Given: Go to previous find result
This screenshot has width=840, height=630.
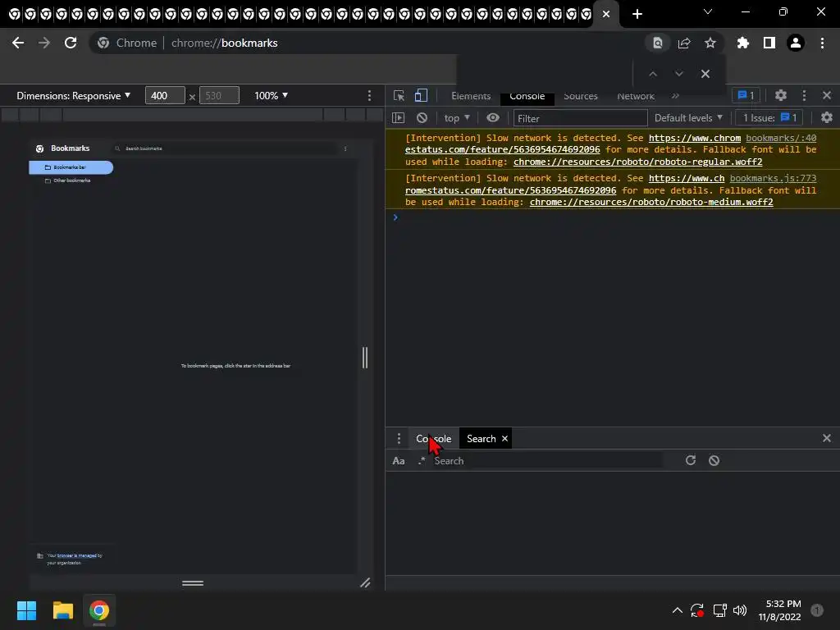Looking at the screenshot, I should tap(652, 74).
